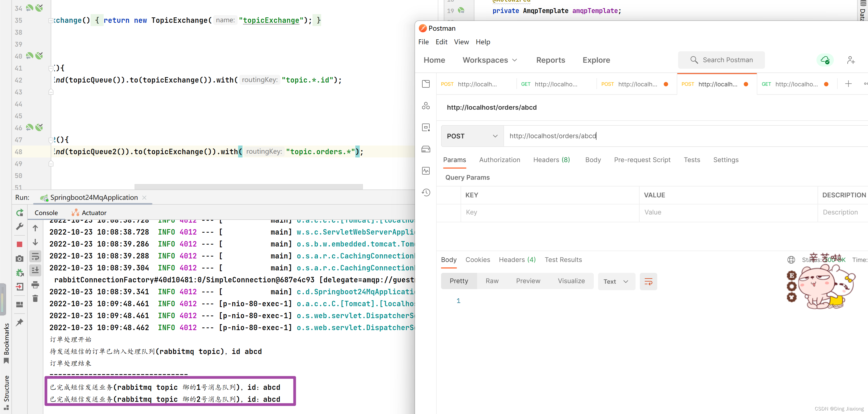
Task: Open Postman APIs sidebar icon
Action: tap(426, 106)
